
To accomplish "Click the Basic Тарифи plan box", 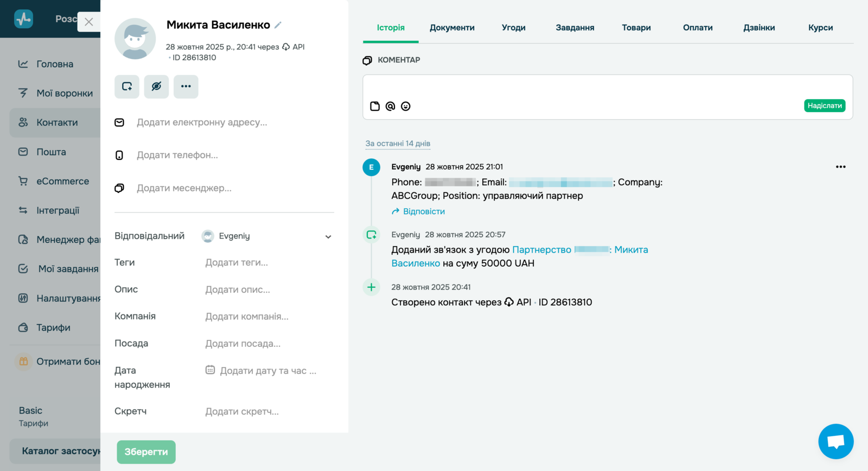I will tap(55, 416).
